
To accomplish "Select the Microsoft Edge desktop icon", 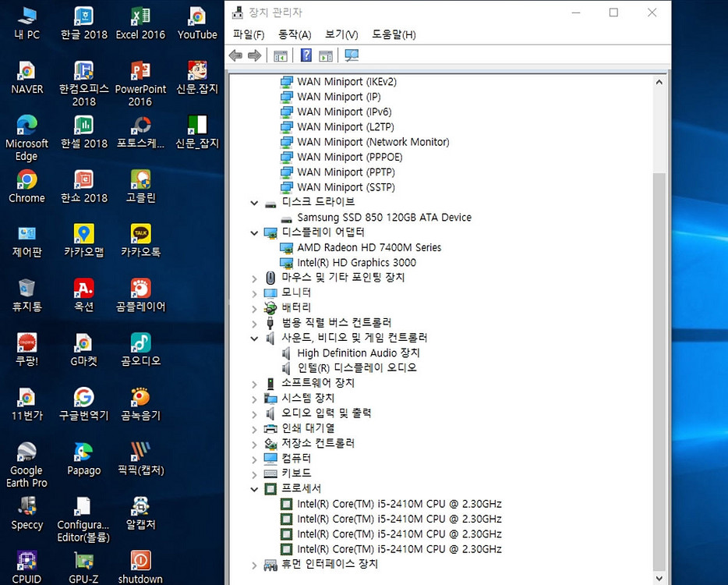I will [x=27, y=139].
